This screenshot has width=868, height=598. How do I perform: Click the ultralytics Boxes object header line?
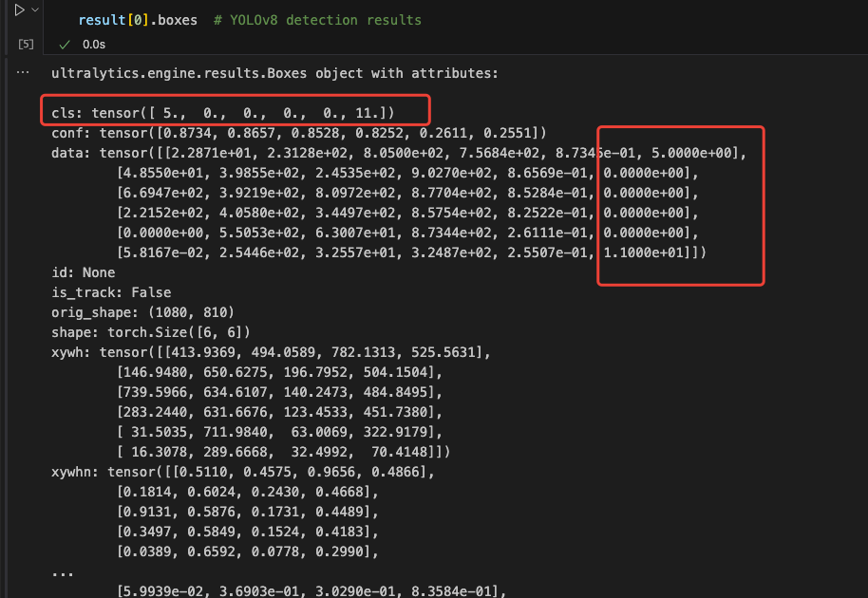coord(274,73)
